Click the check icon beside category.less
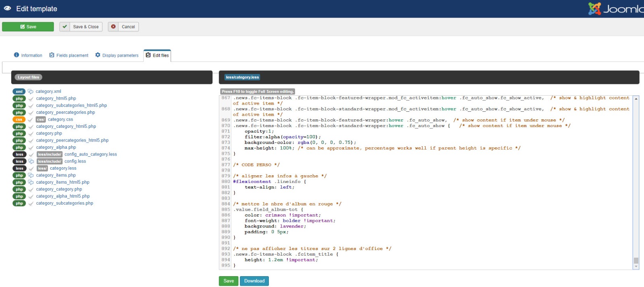The image size is (644, 287). click(31, 169)
